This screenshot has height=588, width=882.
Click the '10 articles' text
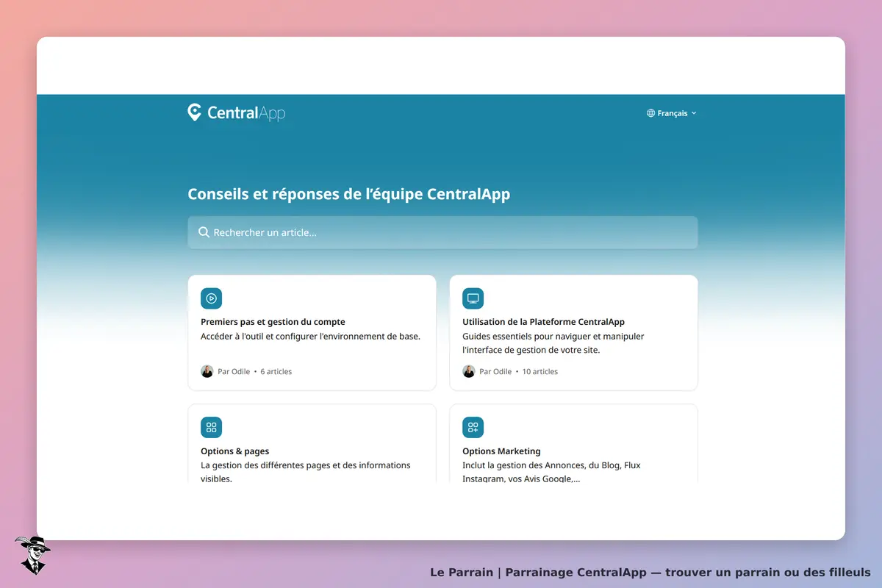539,372
